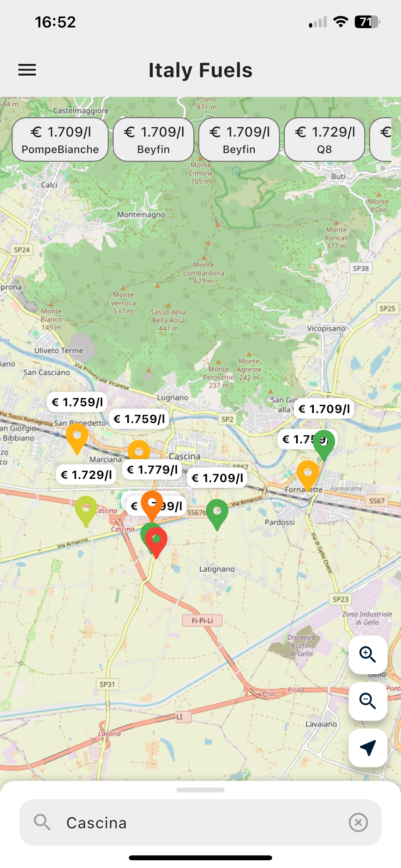Select the Beyfin chip beside Q8
The image size is (401, 868).
click(x=239, y=139)
